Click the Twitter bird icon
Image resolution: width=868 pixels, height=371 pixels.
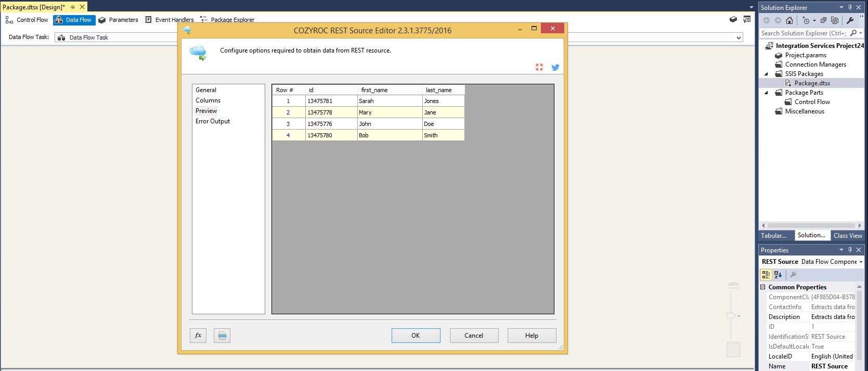pos(555,68)
